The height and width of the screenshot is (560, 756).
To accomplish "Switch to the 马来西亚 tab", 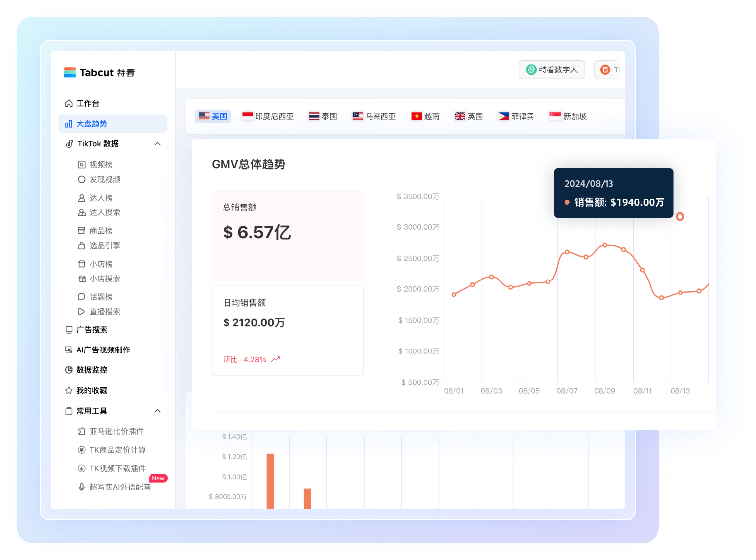I will click(374, 116).
